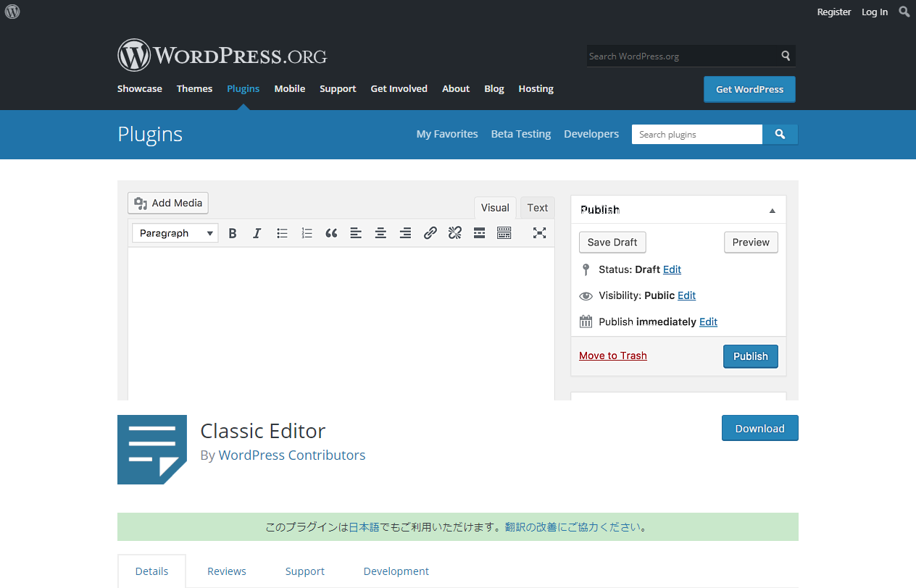The width and height of the screenshot is (916, 588).
Task: Collapse the Publish panel with arrow
Action: coord(773,210)
